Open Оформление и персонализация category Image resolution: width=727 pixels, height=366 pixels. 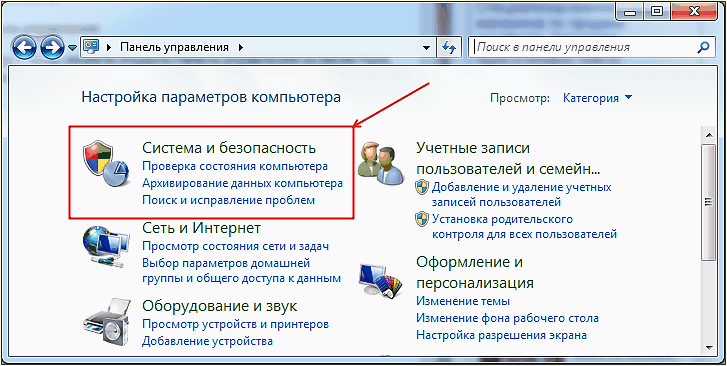tap(475, 272)
